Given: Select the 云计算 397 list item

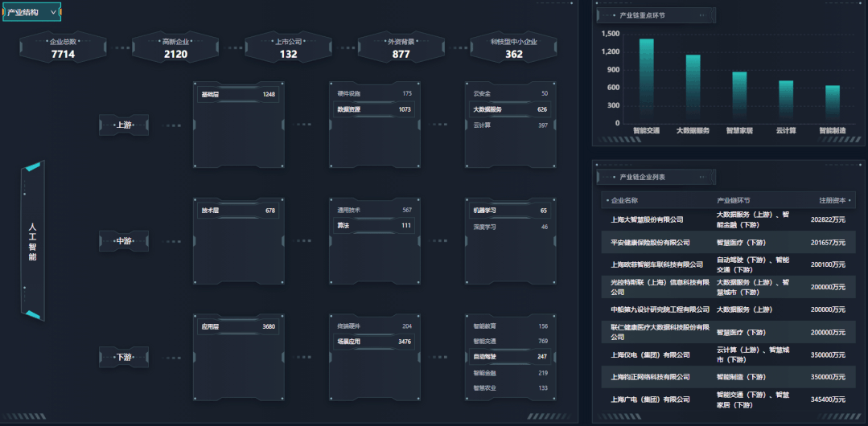Looking at the screenshot, I should tap(510, 125).
